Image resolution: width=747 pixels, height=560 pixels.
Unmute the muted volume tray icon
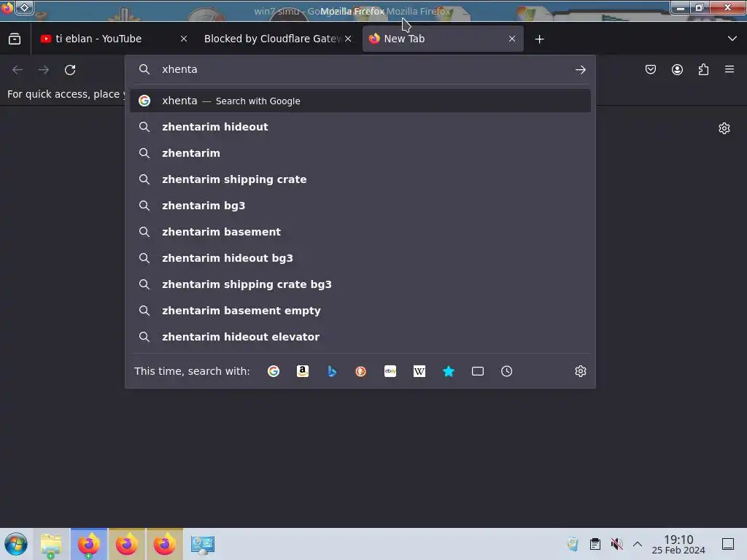click(617, 544)
